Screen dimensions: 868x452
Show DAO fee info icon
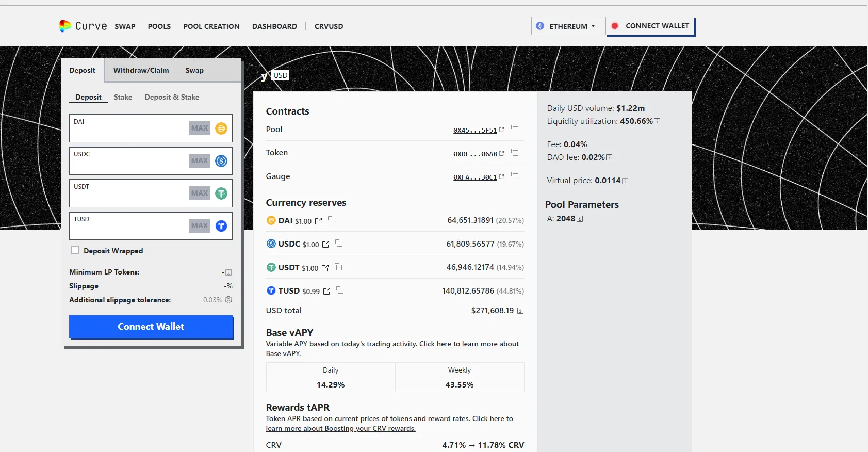pyautogui.click(x=609, y=157)
